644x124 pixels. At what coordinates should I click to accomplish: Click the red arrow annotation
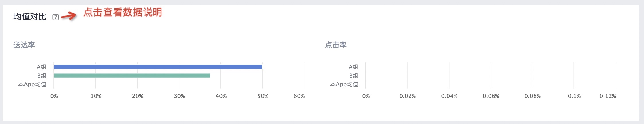[x=69, y=16]
